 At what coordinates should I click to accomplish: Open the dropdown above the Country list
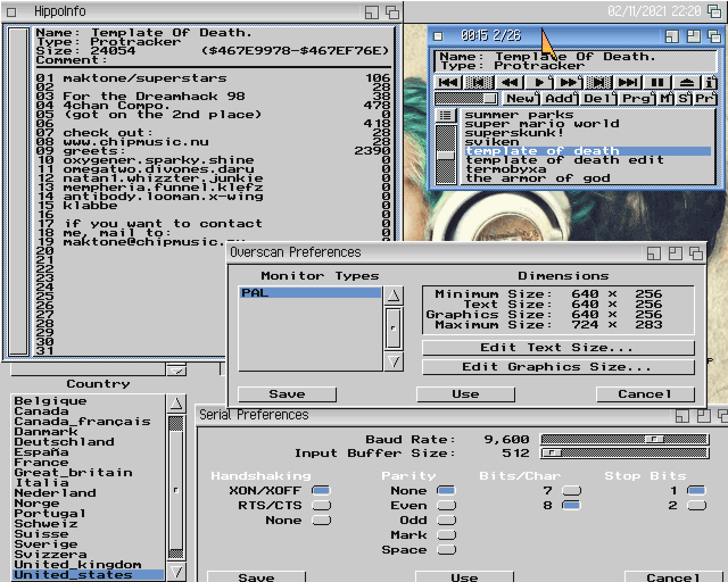[x=177, y=370]
